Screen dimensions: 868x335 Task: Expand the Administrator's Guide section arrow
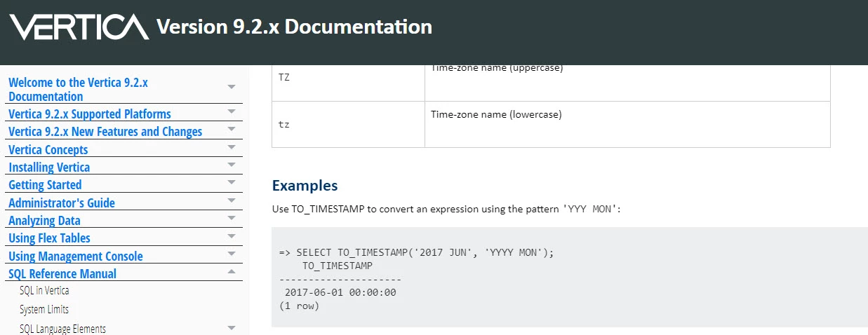point(232,200)
